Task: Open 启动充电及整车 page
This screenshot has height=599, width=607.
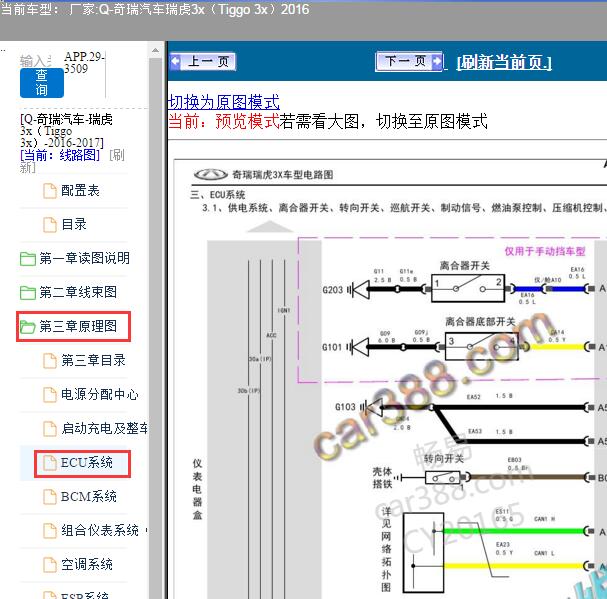Action: coord(104,429)
